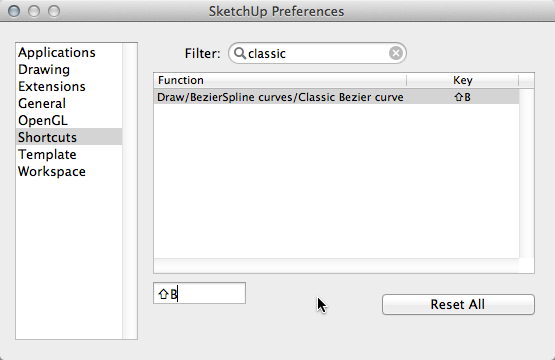Click the Reset All button

[x=458, y=304]
